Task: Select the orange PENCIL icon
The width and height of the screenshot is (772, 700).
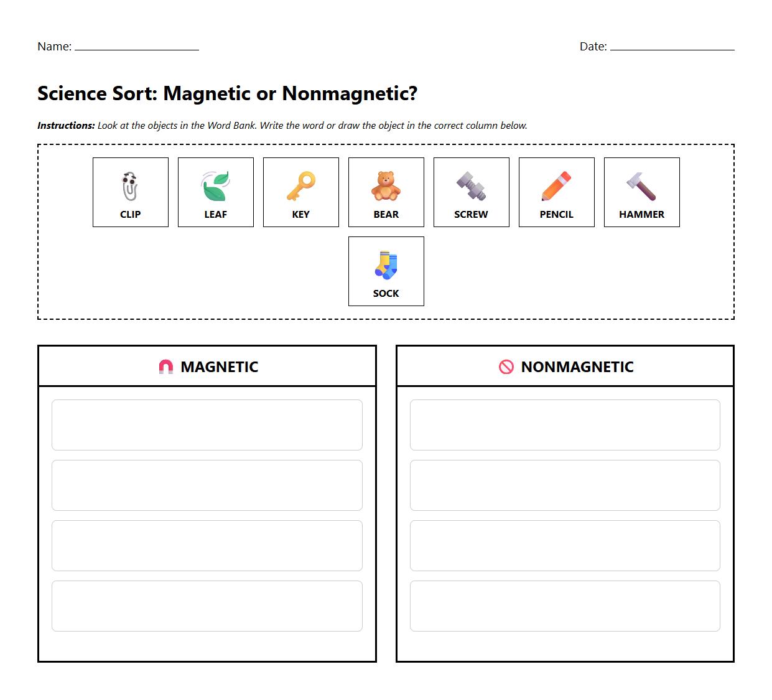Action: (x=556, y=184)
